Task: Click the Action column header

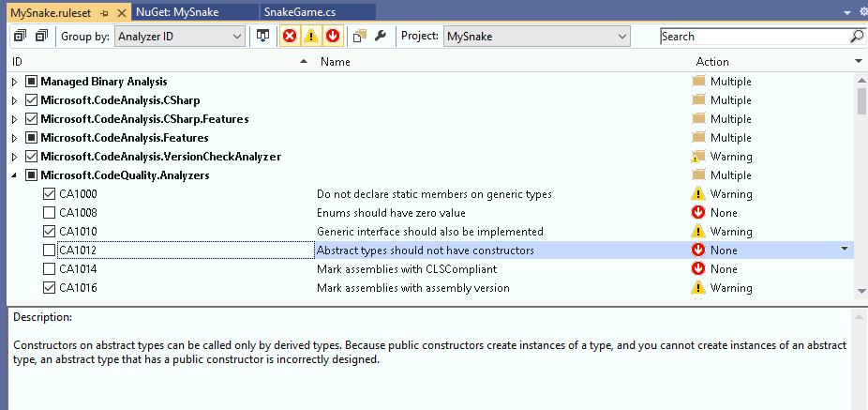Action: coord(712,61)
